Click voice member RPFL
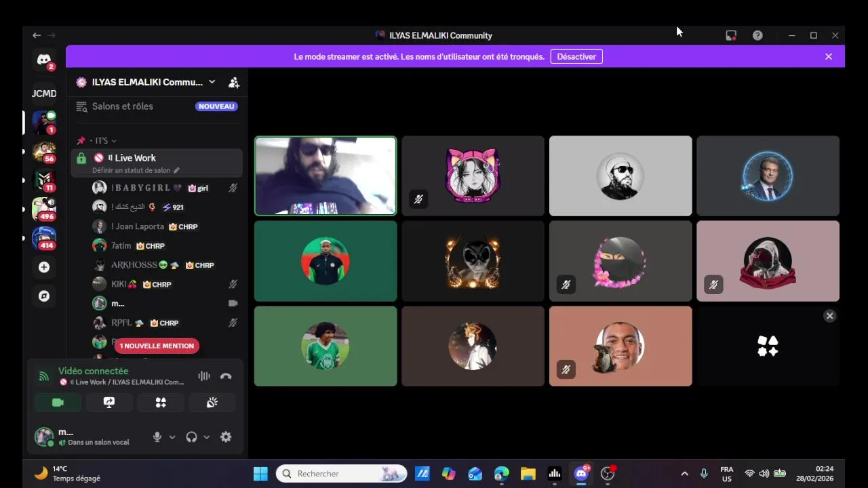868x488 pixels. click(x=166, y=323)
